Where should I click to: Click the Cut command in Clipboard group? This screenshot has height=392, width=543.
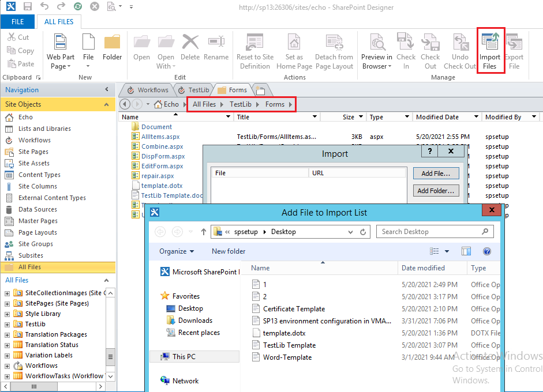point(18,37)
